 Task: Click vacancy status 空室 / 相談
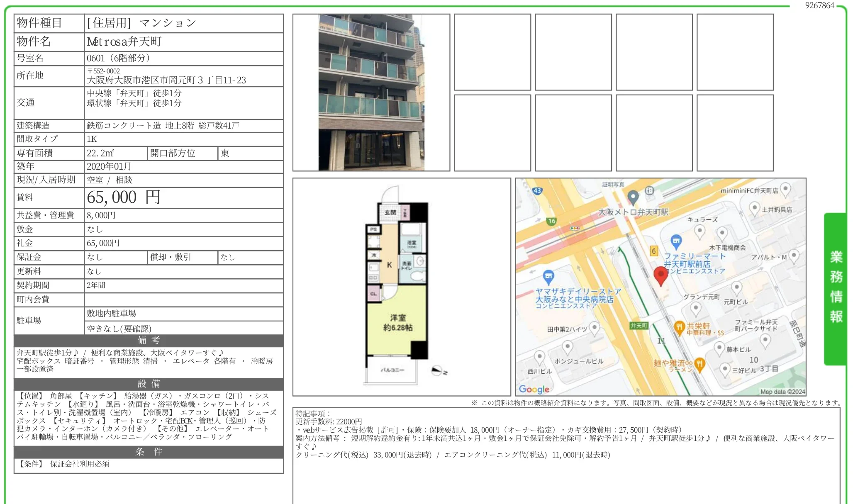(x=110, y=180)
